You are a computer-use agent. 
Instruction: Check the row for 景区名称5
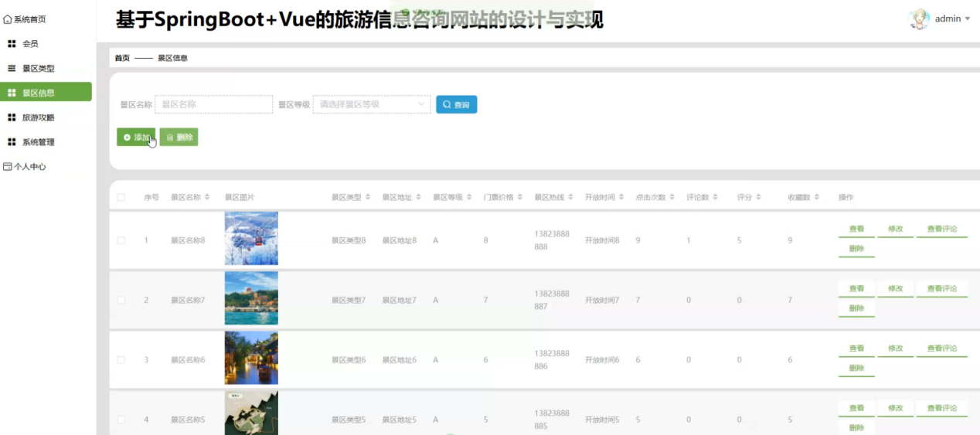[121, 420]
